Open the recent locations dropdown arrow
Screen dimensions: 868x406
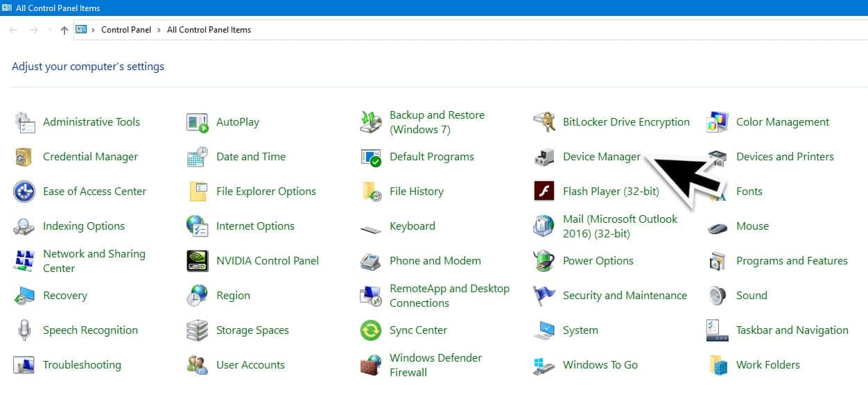tap(49, 30)
